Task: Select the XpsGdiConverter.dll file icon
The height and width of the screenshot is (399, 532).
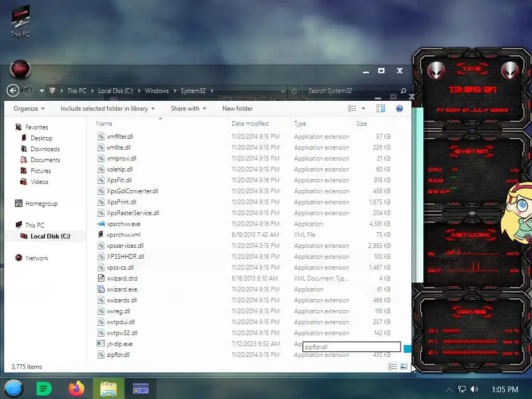Action: pyautogui.click(x=101, y=191)
